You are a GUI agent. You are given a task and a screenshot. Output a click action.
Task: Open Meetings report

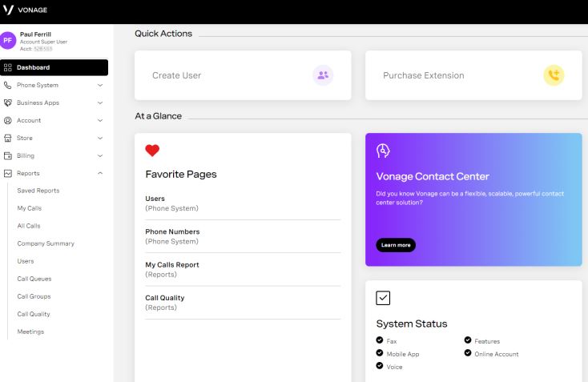click(30, 332)
